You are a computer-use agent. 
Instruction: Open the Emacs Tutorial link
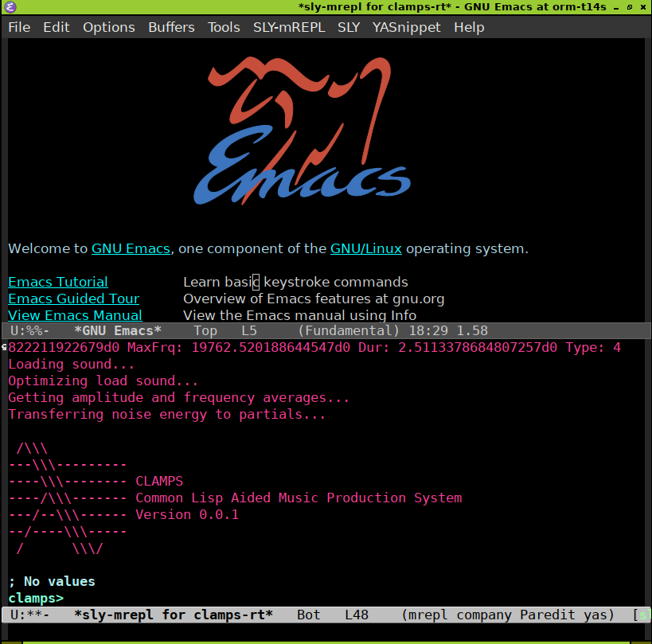[58, 282]
